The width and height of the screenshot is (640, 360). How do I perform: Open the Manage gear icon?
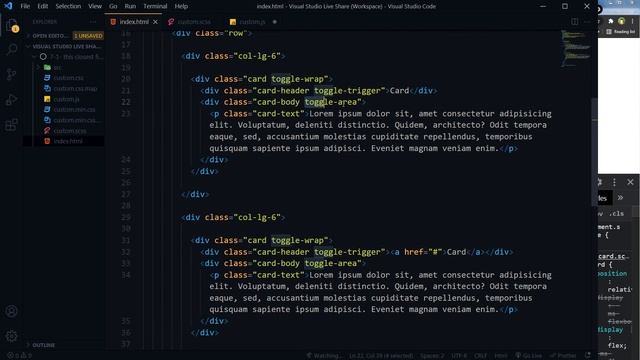[x=12, y=336]
